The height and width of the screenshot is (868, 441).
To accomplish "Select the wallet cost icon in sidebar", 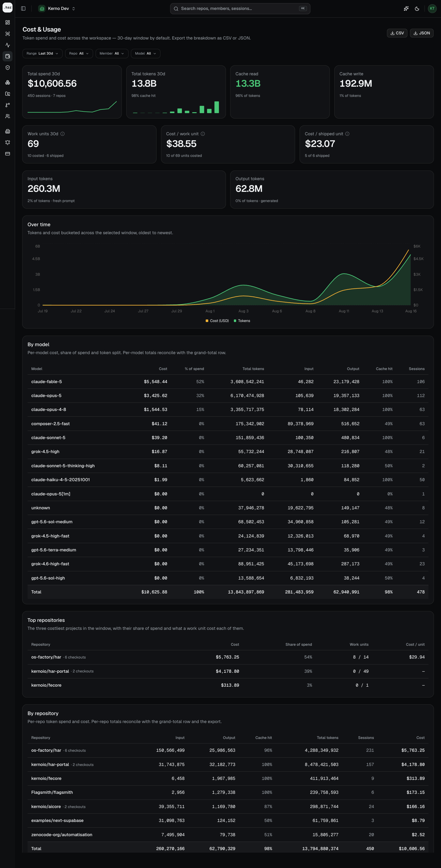I will (x=7, y=56).
